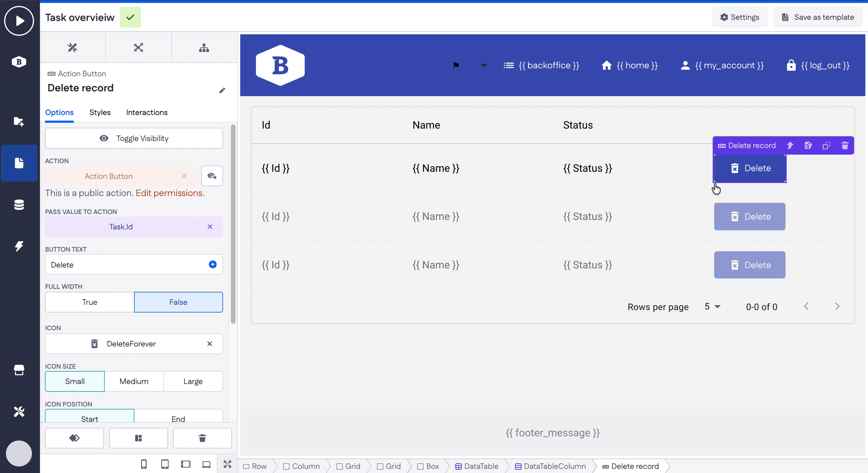The image size is (868, 473).
Task: Open the actions lightning bolt icon
Action: (x=19, y=246)
